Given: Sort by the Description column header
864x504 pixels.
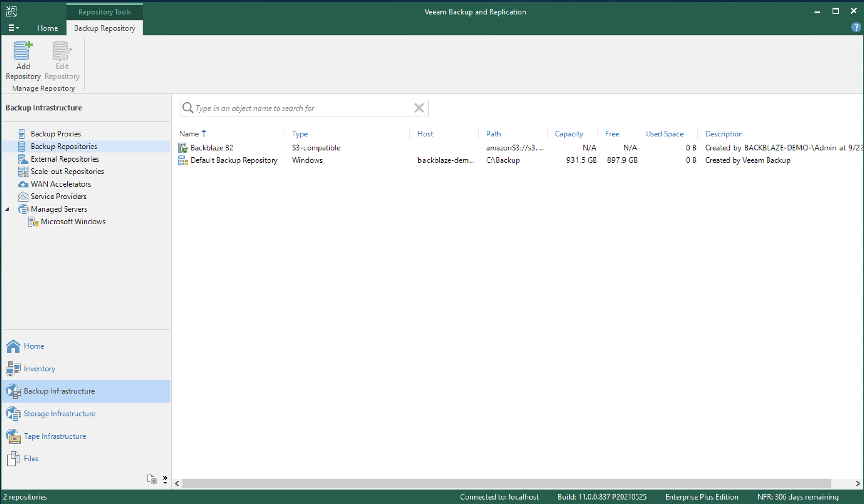Looking at the screenshot, I should click(724, 134).
